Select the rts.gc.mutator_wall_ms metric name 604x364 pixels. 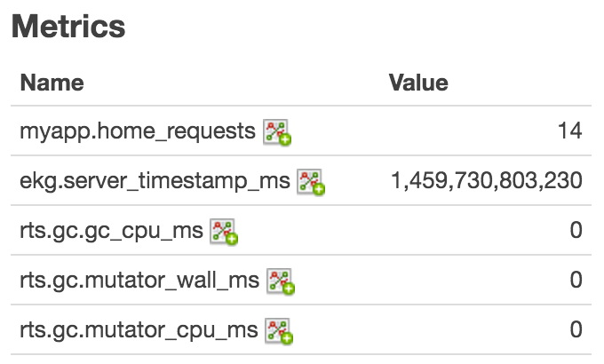(x=139, y=281)
